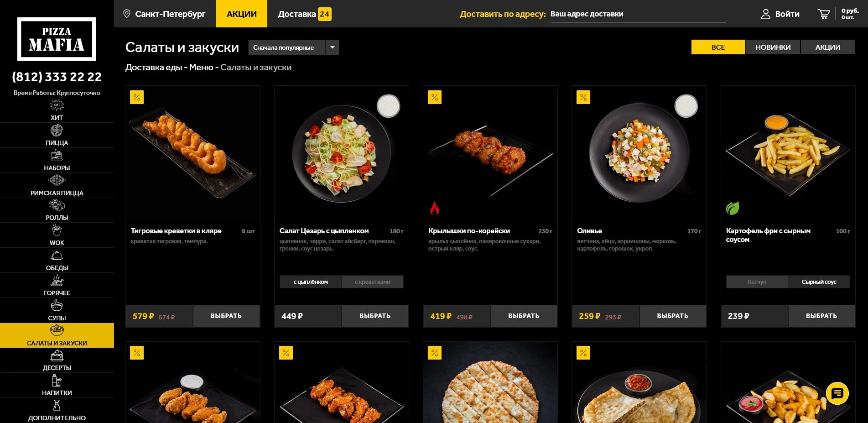Click the delivery address input field

(x=638, y=14)
